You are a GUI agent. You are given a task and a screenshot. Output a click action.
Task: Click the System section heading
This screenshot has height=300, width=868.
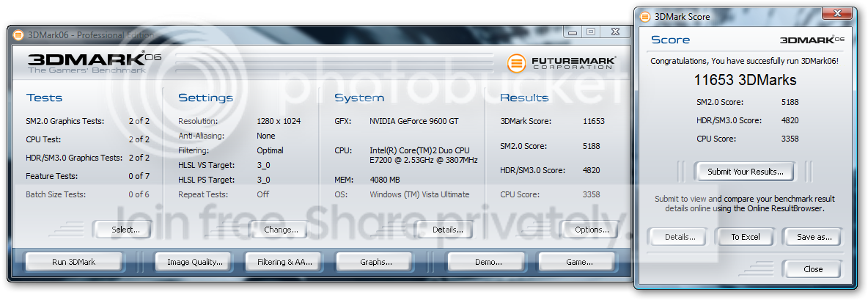click(x=358, y=98)
